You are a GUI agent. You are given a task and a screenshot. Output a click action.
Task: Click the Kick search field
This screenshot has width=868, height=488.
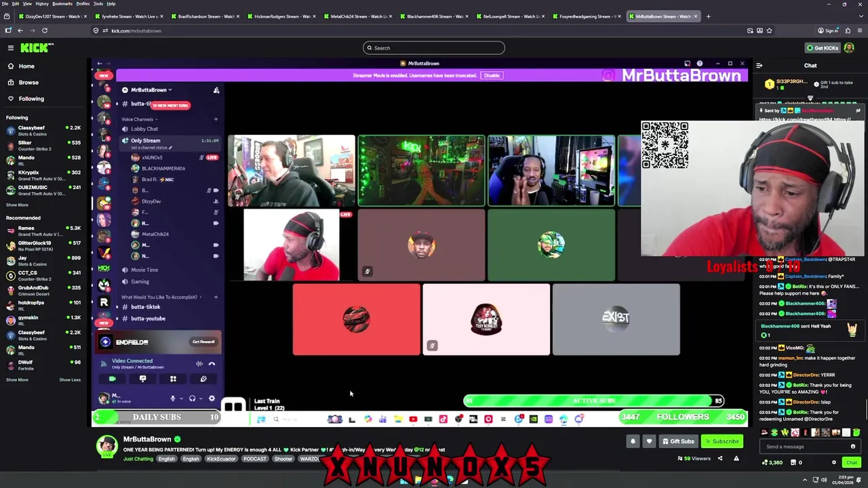434,47
